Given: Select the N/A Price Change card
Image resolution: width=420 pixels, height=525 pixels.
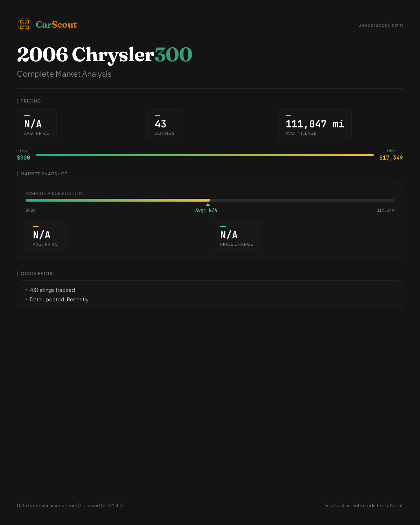Looking at the screenshot, I should coord(237,236).
